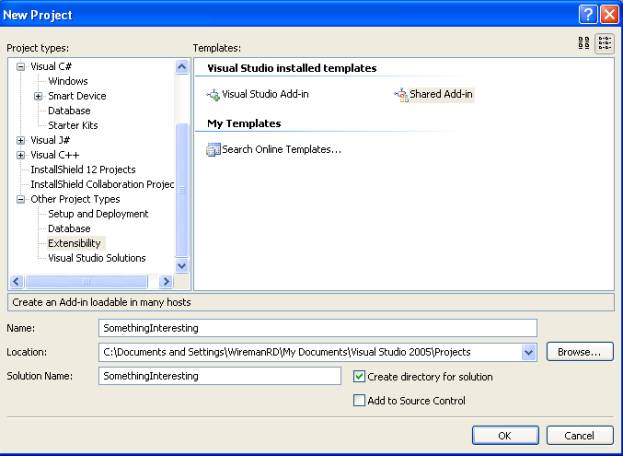Image resolution: width=623 pixels, height=456 pixels.
Task: Click the project types scroll up arrow
Action: (182, 66)
